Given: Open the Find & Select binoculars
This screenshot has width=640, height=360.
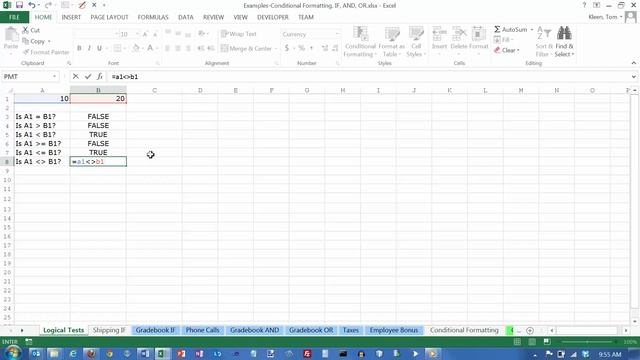Looking at the screenshot, I should tap(564, 42).
